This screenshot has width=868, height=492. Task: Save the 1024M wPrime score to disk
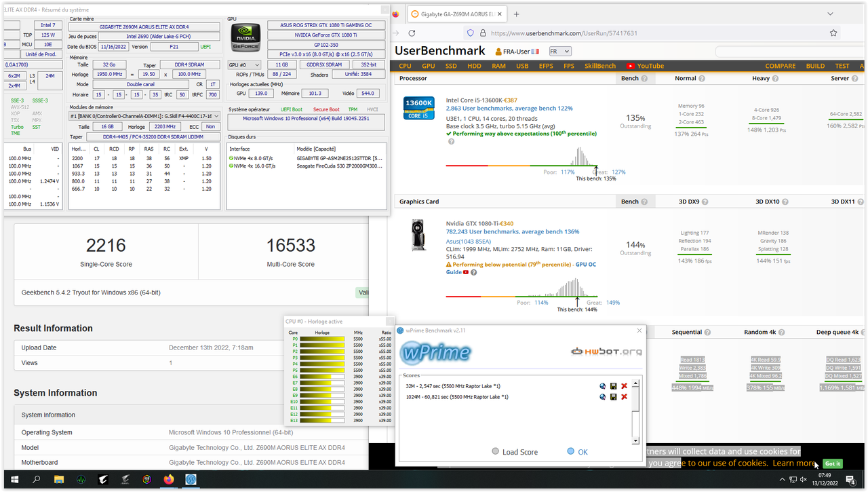(x=613, y=397)
